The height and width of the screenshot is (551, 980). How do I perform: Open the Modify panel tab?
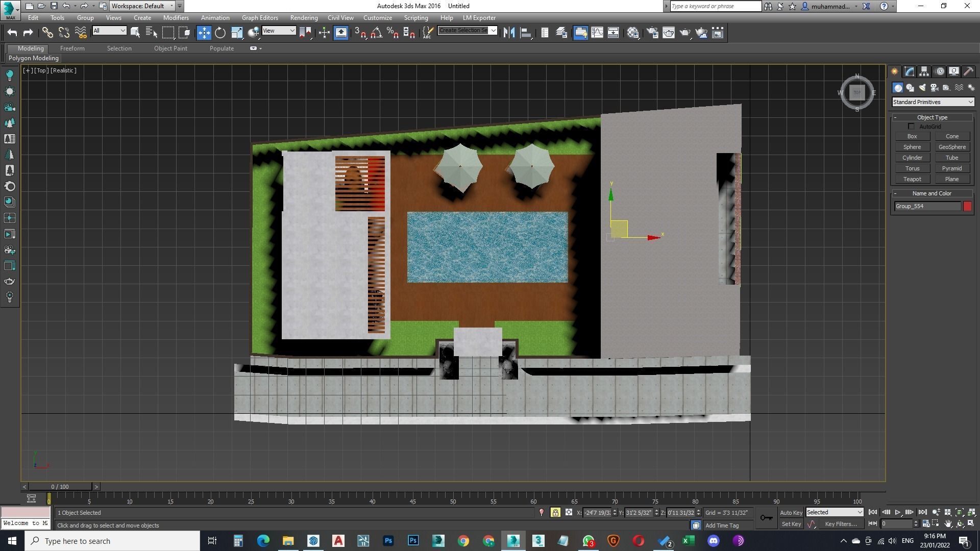909,71
